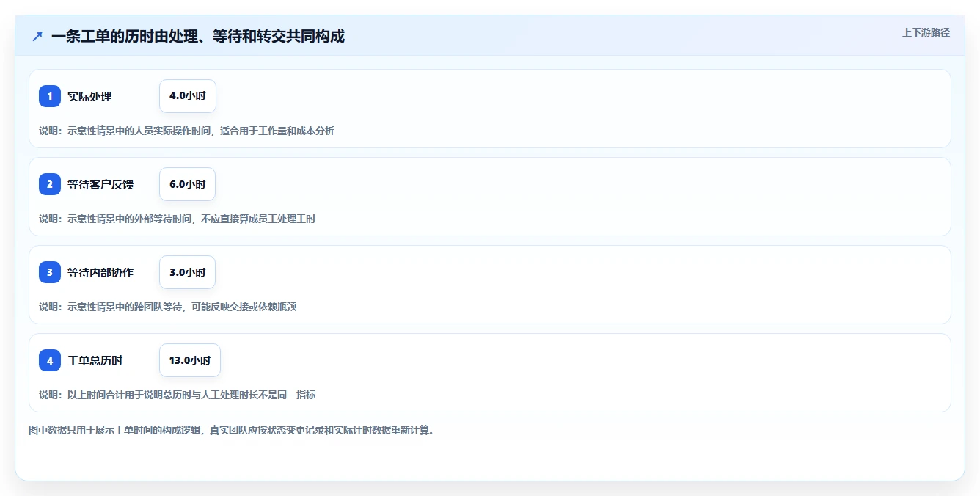Click the step 1 number badge
This screenshot has width=980, height=496.
click(50, 96)
